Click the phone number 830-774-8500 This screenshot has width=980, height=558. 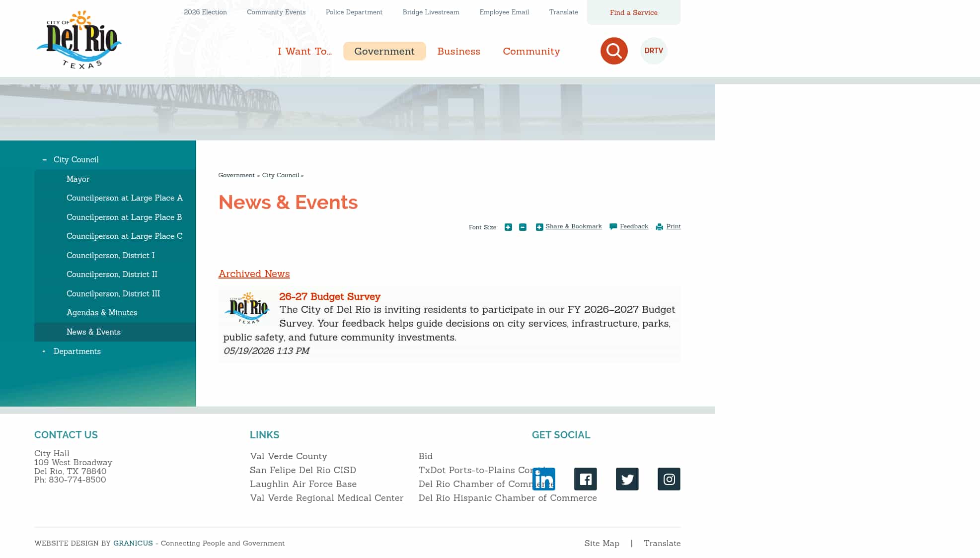[77, 480]
